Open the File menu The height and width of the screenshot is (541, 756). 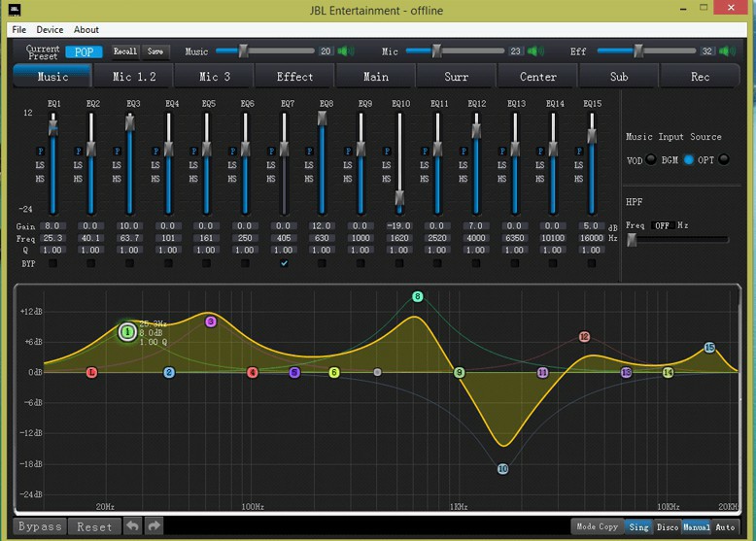tap(18, 30)
